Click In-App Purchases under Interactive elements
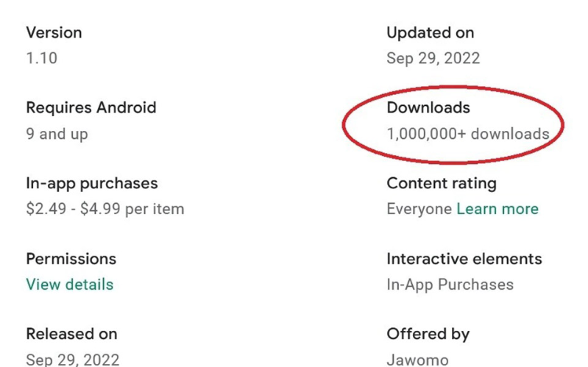The height and width of the screenshot is (367, 588). (x=450, y=285)
